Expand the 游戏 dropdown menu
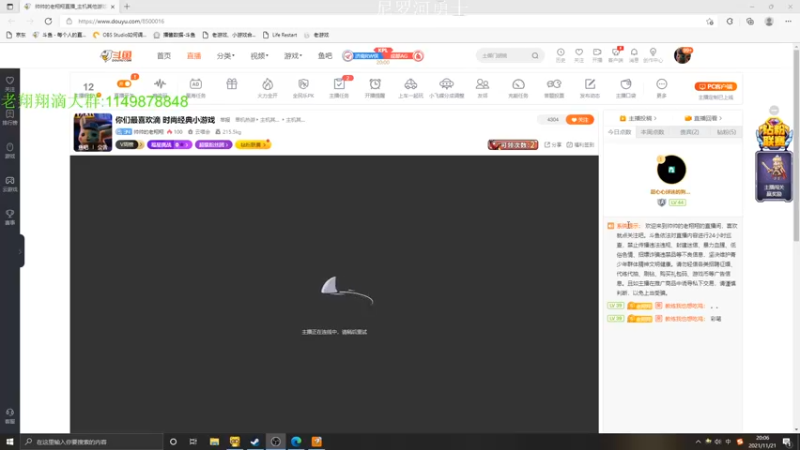Viewport: 800px width, 450px height. pos(293,56)
